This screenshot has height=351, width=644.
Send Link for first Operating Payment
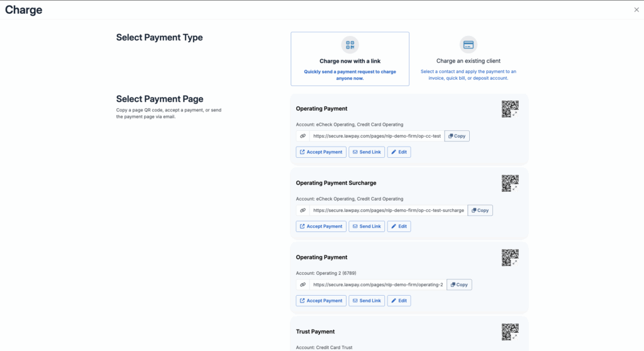(x=366, y=152)
